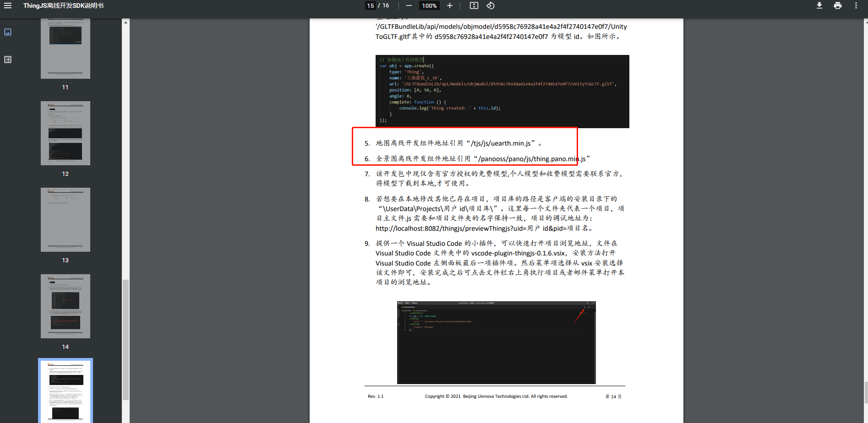The width and height of the screenshot is (868, 423).
Task: Click text "/panooss/pano/js/thing.pano.min.js"
Action: tap(532, 159)
